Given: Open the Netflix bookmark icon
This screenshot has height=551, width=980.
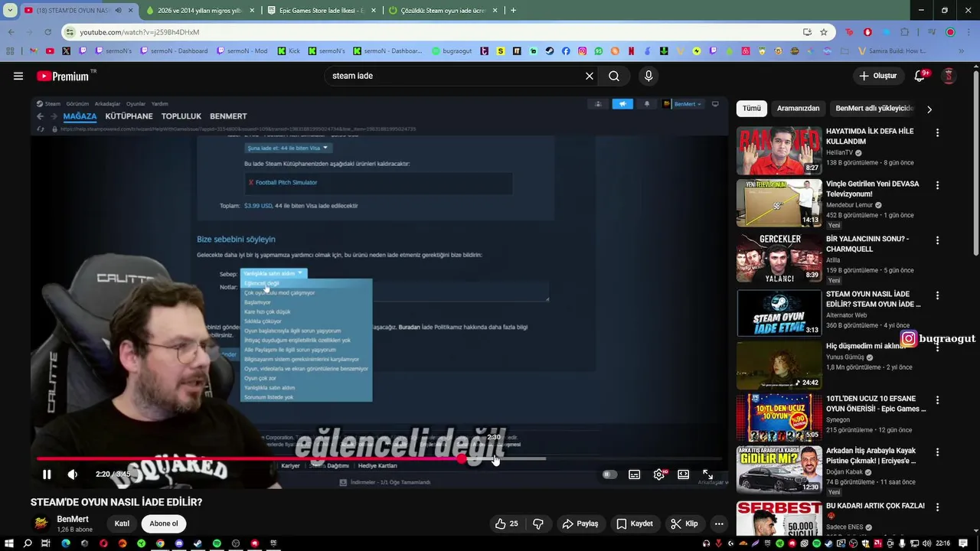Looking at the screenshot, I should tap(632, 51).
